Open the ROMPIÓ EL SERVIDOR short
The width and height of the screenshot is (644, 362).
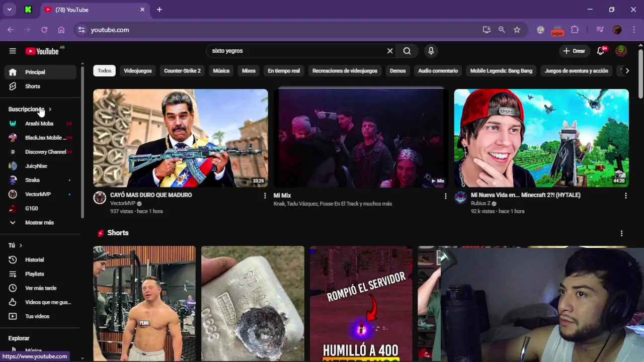click(x=361, y=304)
